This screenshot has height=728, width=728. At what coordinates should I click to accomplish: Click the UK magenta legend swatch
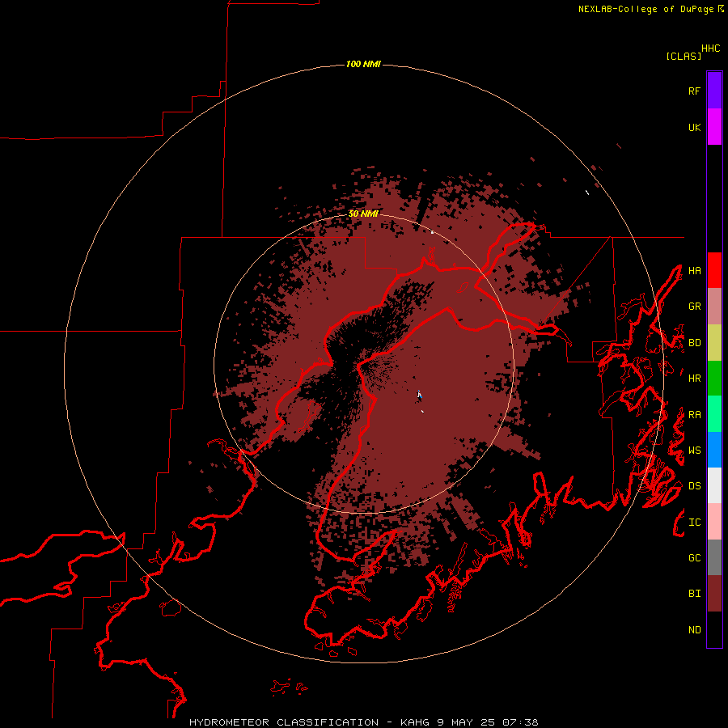coord(714,127)
